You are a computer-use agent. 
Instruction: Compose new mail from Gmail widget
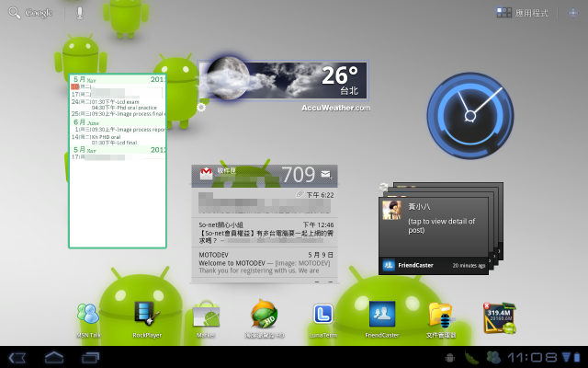click(x=326, y=175)
